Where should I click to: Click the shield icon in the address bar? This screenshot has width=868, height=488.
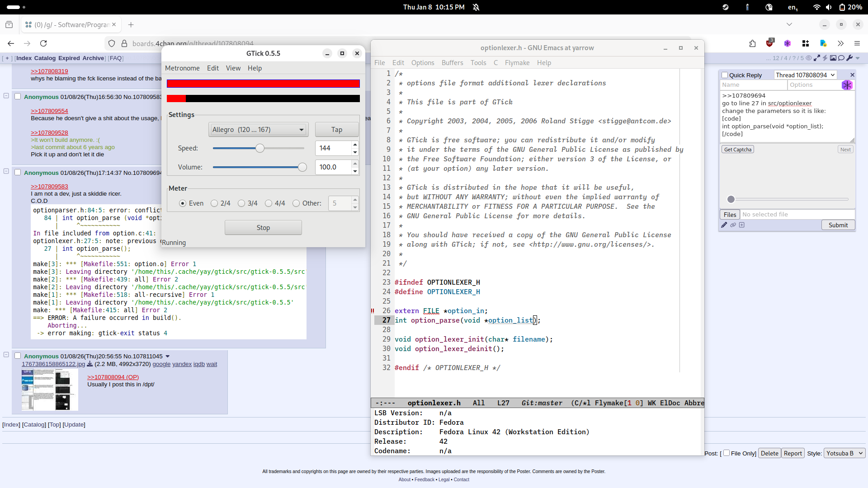coord(112,43)
